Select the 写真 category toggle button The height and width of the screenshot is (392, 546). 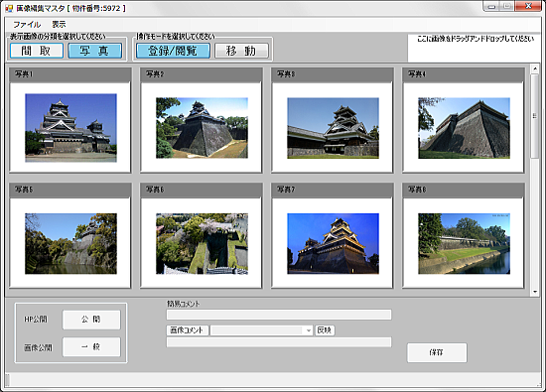tap(94, 51)
